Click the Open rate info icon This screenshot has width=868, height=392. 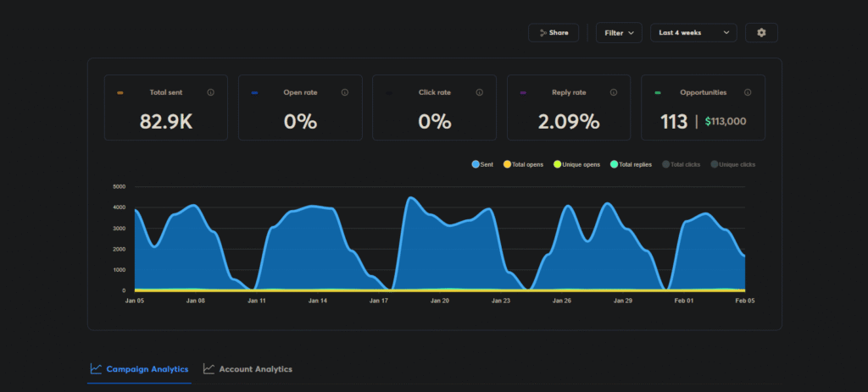tap(345, 92)
